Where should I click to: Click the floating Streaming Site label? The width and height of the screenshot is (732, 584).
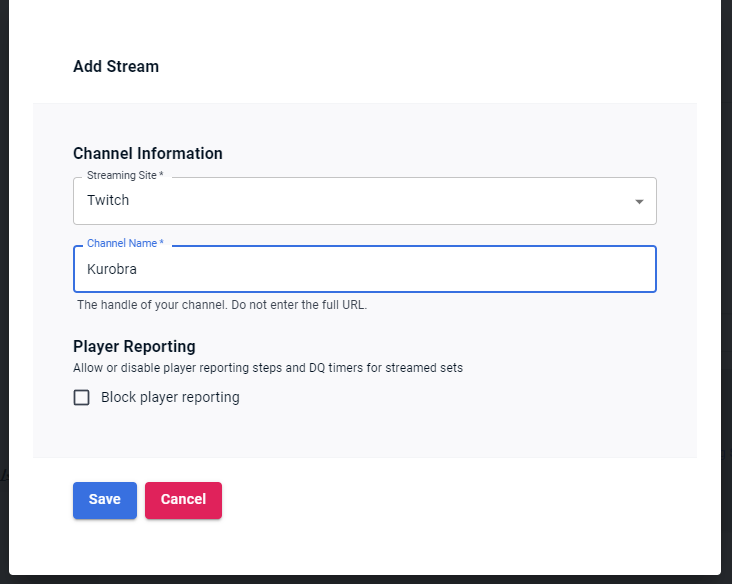click(x=124, y=176)
